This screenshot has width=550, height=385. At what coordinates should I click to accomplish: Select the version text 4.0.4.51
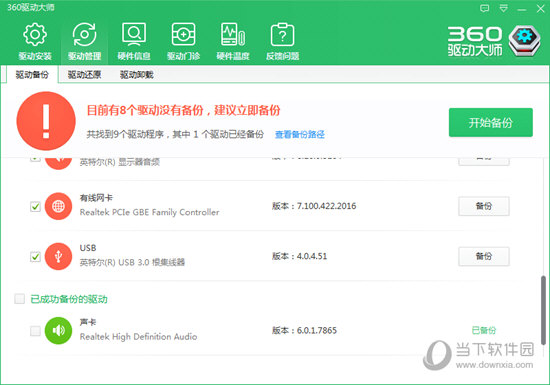click(312, 256)
